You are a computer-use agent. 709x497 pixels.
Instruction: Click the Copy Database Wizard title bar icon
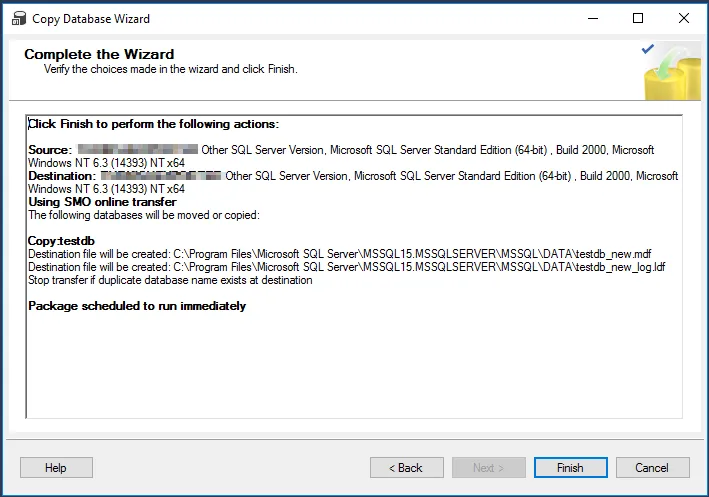(18, 18)
